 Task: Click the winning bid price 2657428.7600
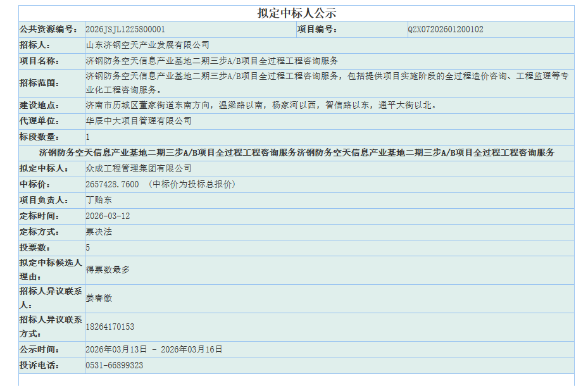click(x=112, y=184)
